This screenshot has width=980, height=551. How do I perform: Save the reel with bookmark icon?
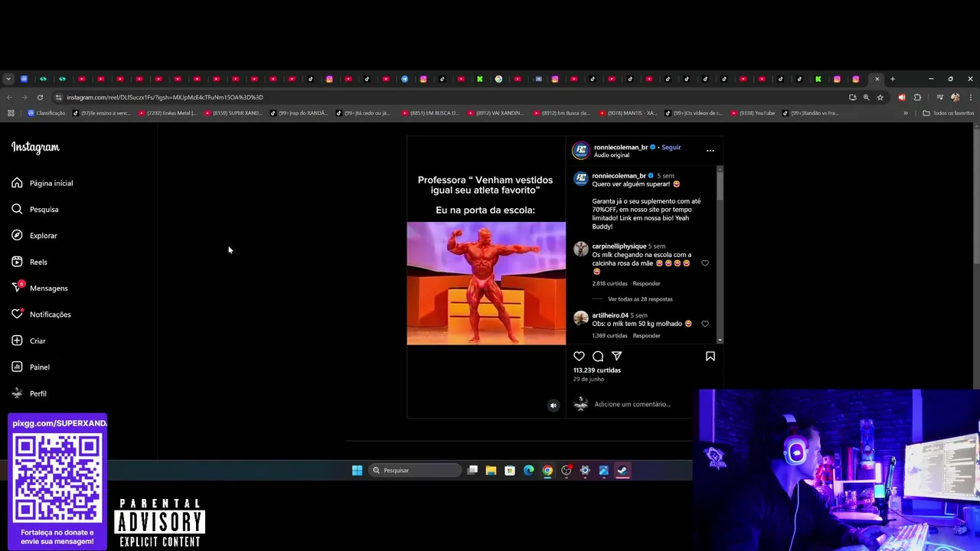click(x=710, y=356)
